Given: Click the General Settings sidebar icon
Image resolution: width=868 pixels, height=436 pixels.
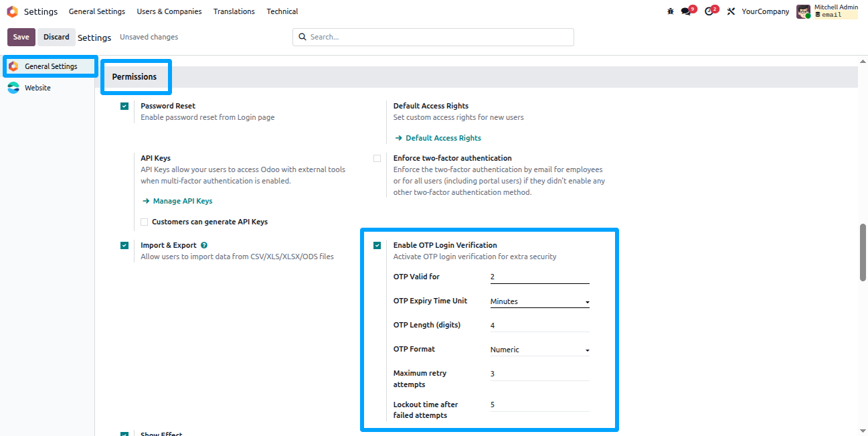Looking at the screenshot, I should click(x=13, y=66).
